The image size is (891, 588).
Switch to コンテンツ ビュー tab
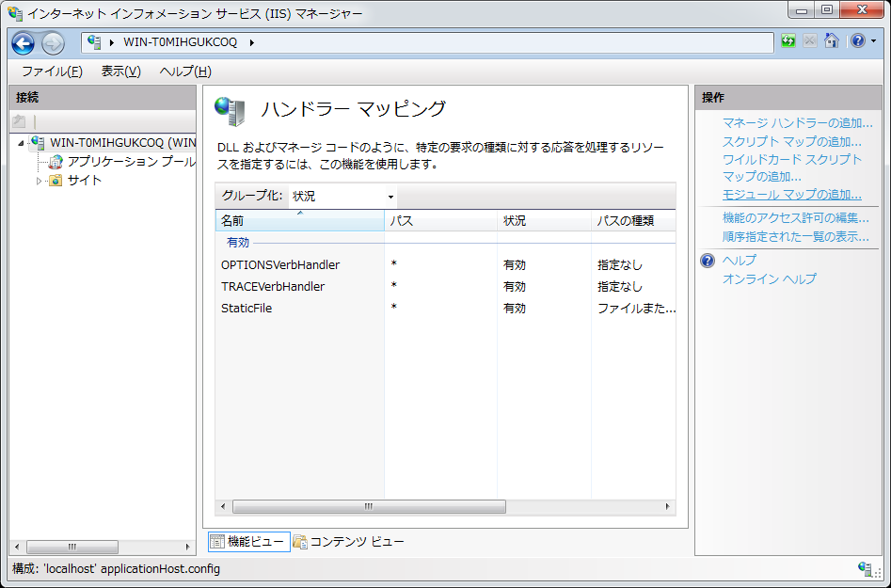[348, 541]
